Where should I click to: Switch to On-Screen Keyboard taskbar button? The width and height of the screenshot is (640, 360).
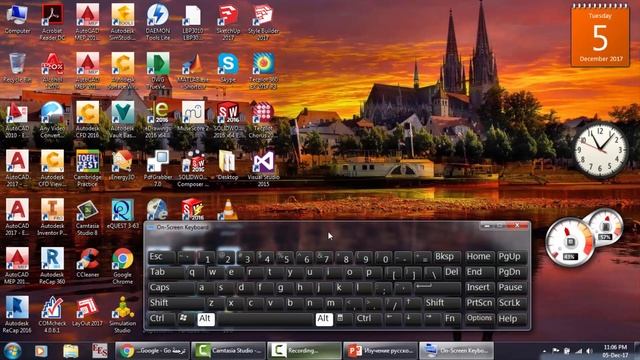[x=456, y=351]
